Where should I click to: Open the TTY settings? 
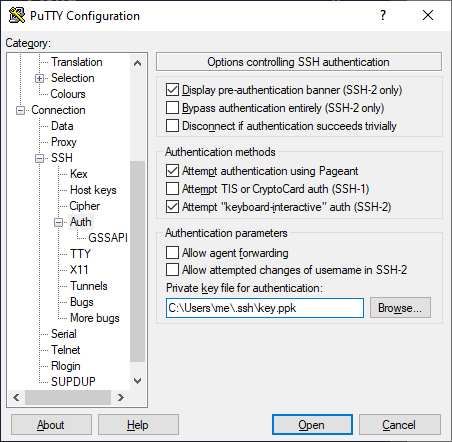click(80, 254)
